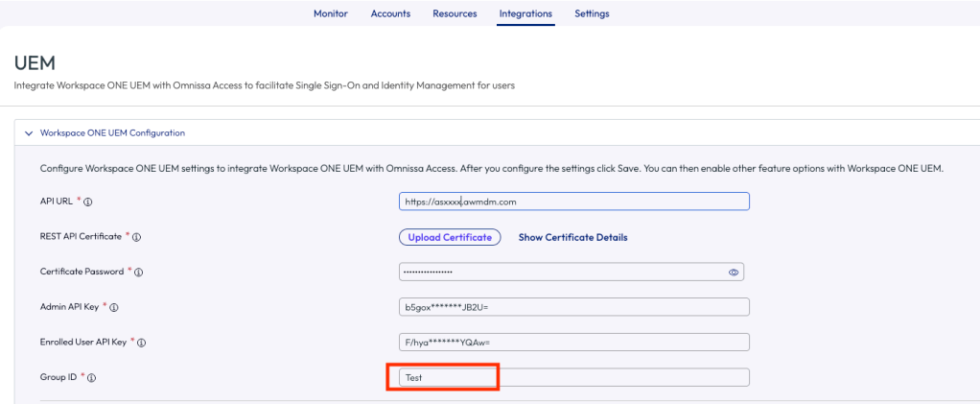980x404 pixels.
Task: Collapse the Workspace ONE UEM Configuration section
Action: point(29,132)
